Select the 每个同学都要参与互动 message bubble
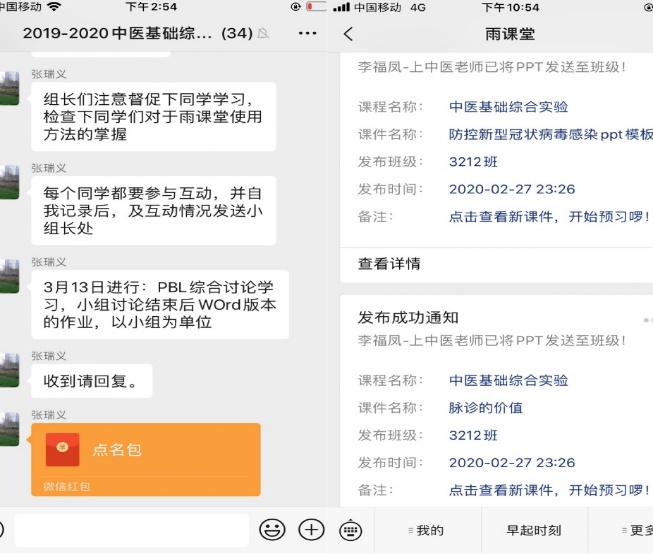This screenshot has width=653, height=554. [x=153, y=210]
